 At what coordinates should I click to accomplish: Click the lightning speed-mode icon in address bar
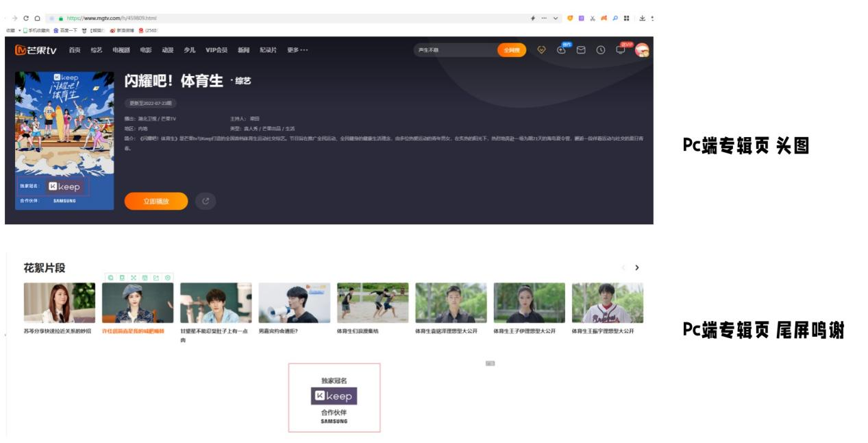(x=533, y=18)
